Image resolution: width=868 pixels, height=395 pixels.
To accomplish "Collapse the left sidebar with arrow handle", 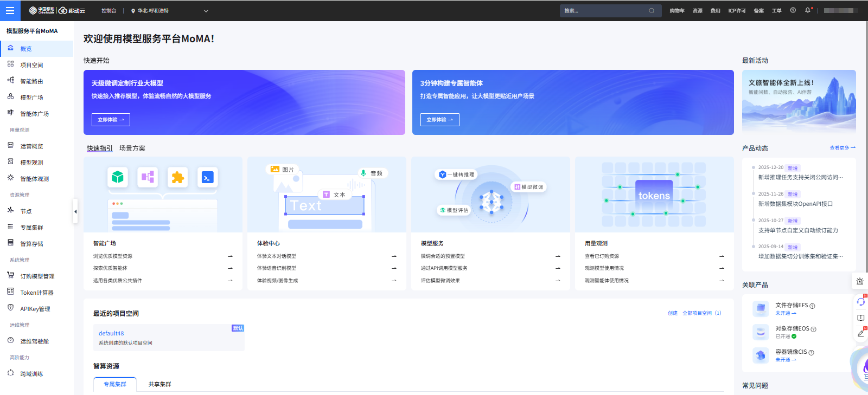I will [75, 211].
